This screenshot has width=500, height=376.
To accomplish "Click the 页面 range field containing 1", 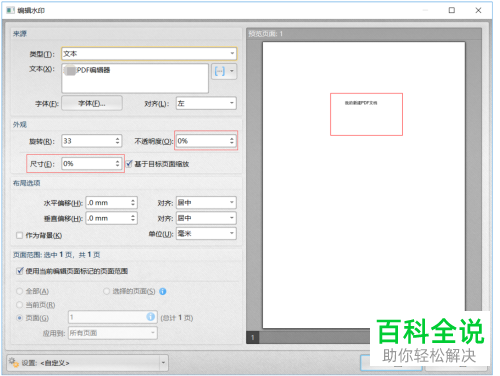I will pyautogui.click(x=112, y=317).
